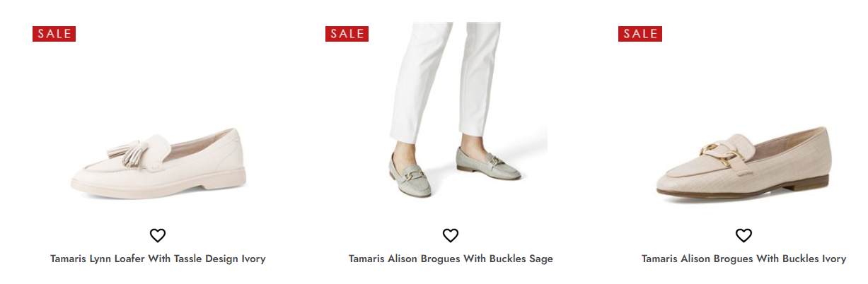
Task: Click heart icon under Alison Brogues Ivory
Action: (x=743, y=236)
